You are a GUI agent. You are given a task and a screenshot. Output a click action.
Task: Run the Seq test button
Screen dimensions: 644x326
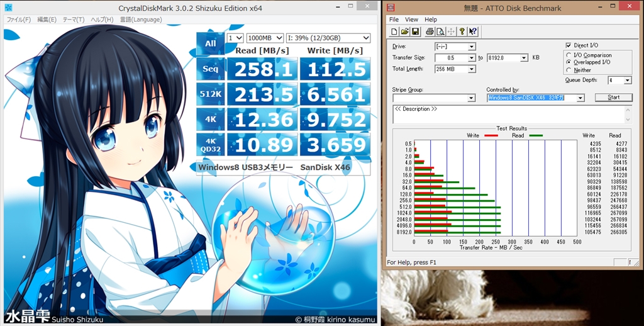(x=210, y=69)
